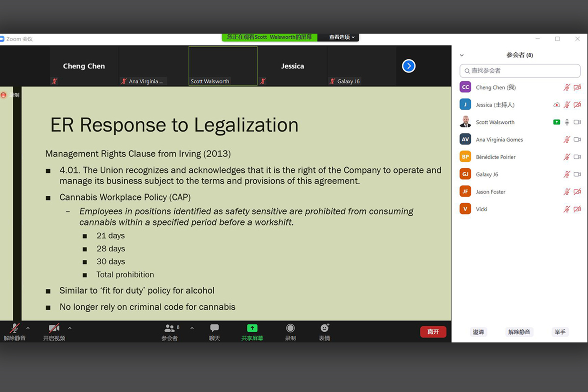Click Scott Walsworth's microphone icon in list
588x392 pixels.
coord(567,122)
